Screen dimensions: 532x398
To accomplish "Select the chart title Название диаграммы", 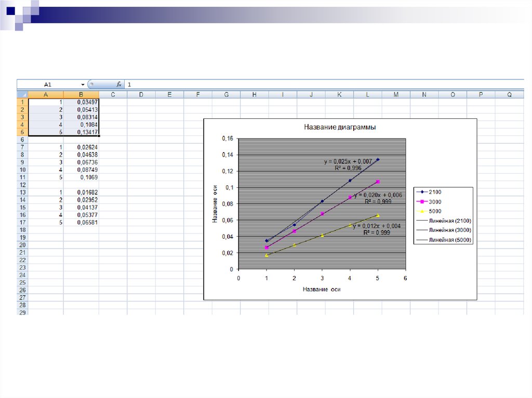I will point(339,127).
